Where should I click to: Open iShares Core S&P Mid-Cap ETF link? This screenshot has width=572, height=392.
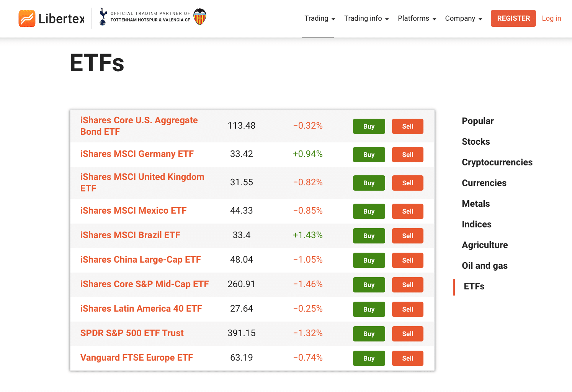pyautogui.click(x=145, y=284)
